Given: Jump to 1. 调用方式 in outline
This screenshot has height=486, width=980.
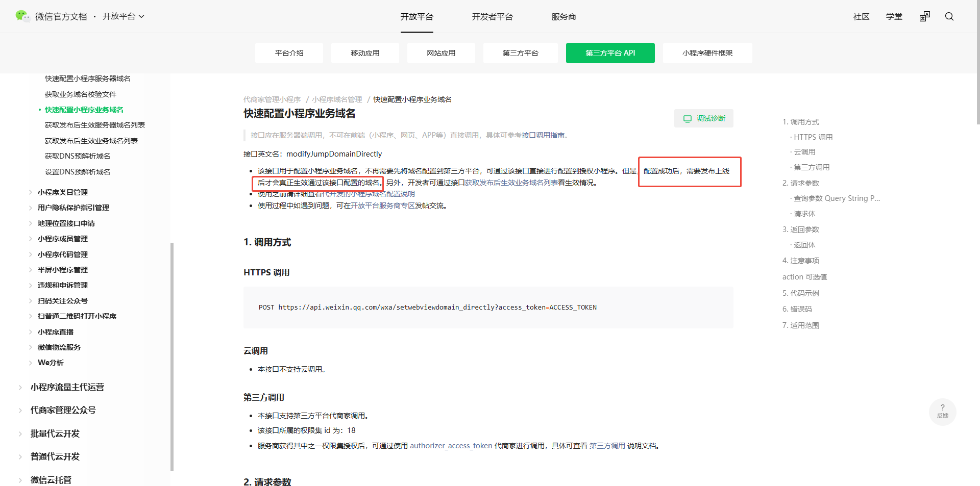Looking at the screenshot, I should (801, 122).
